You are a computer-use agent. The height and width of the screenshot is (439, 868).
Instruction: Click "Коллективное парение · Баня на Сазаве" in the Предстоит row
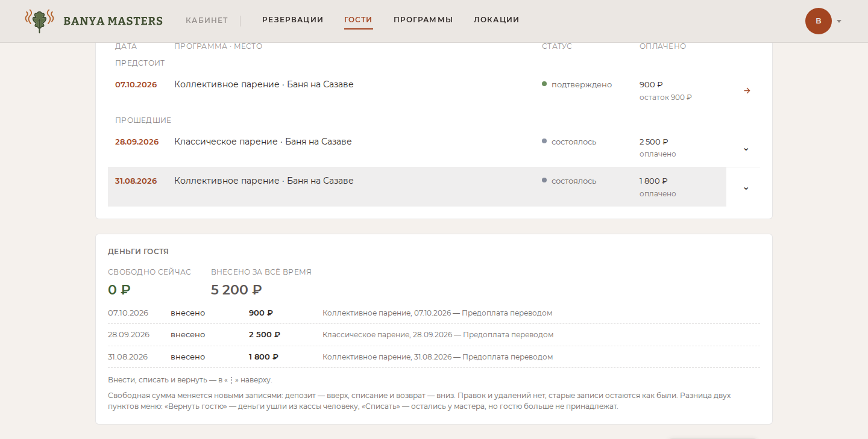pyautogui.click(x=264, y=85)
